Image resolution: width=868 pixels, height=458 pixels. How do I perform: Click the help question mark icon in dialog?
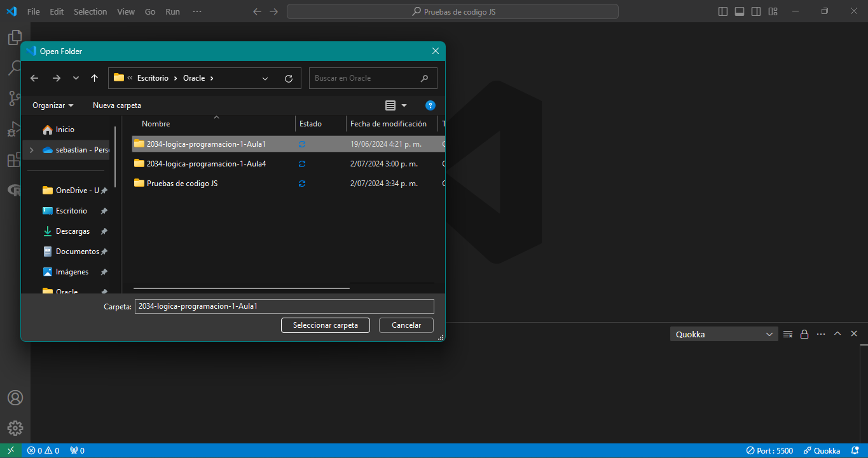coord(431,105)
